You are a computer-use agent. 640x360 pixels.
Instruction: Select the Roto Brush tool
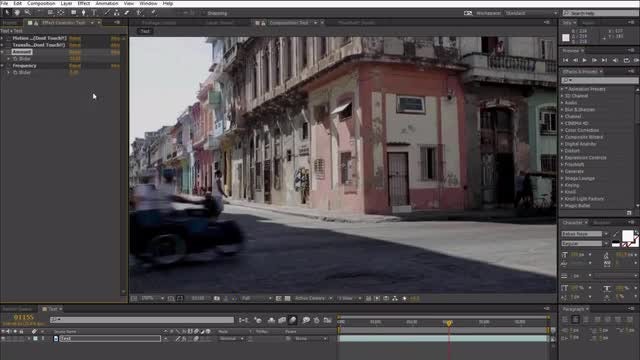(139, 13)
